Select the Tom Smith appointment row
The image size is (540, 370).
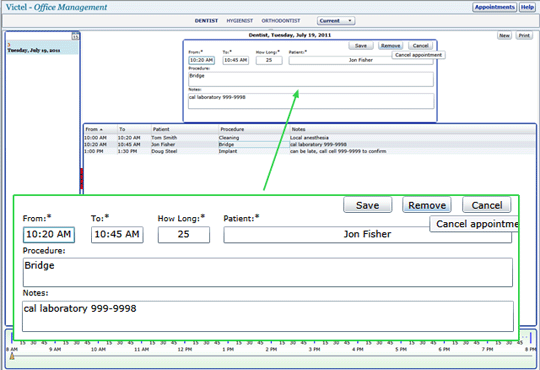[x=309, y=137]
